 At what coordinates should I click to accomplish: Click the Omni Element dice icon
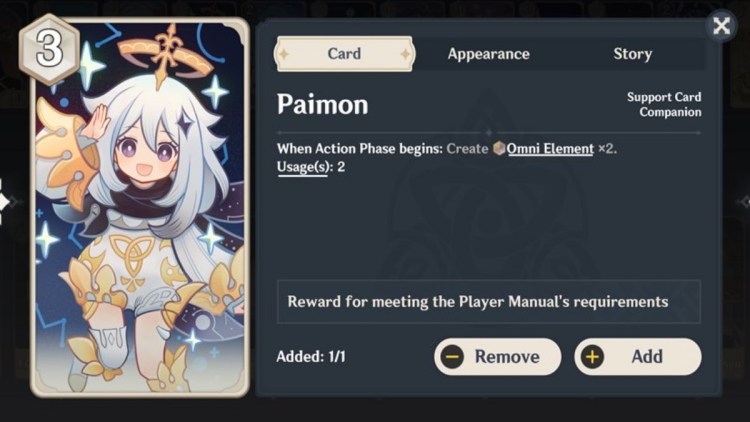click(x=499, y=148)
